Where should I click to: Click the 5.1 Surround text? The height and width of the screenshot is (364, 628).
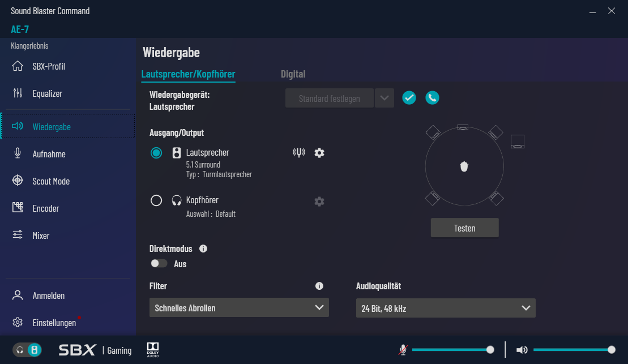[x=203, y=165]
